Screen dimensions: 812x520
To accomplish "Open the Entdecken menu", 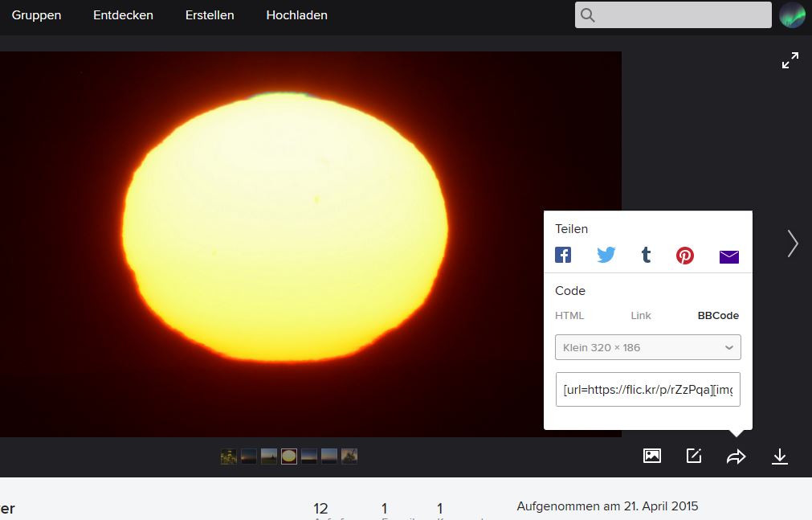I will tap(123, 15).
